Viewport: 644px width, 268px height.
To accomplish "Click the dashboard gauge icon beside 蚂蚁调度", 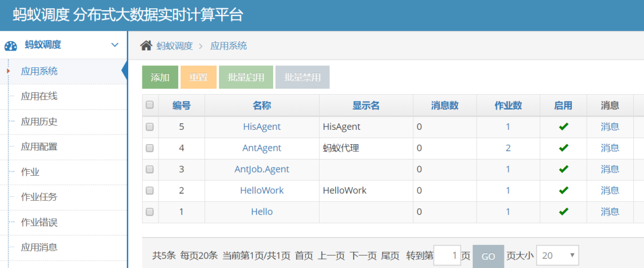I will pyautogui.click(x=11, y=46).
